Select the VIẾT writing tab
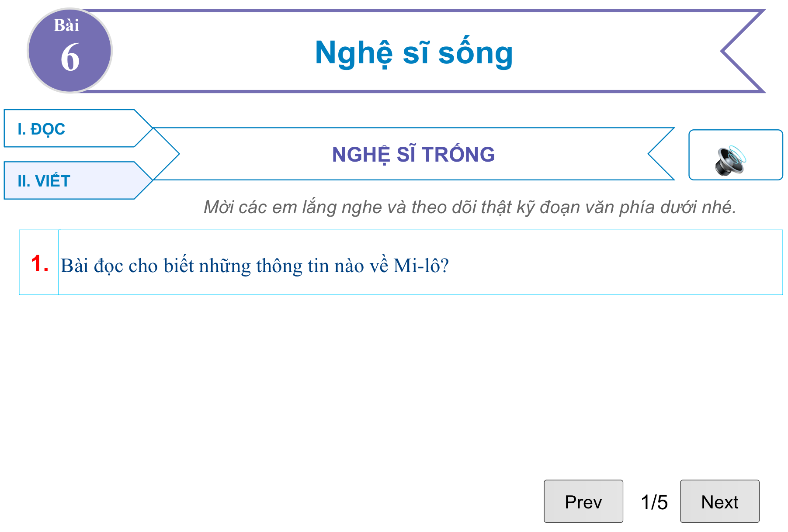 point(66,181)
